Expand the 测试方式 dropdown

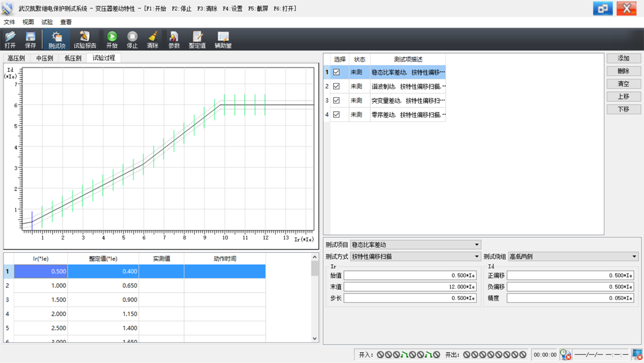point(477,257)
